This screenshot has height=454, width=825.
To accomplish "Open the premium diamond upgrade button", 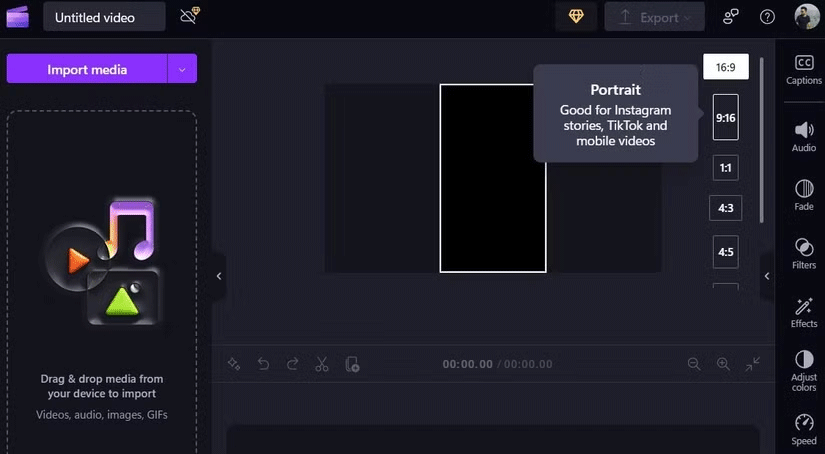I will click(x=576, y=17).
